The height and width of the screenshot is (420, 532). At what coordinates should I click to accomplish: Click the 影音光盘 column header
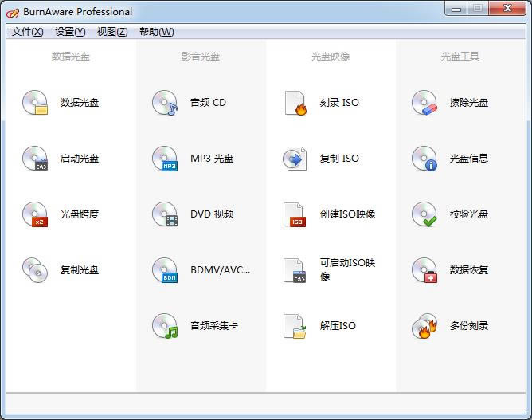tap(201, 57)
